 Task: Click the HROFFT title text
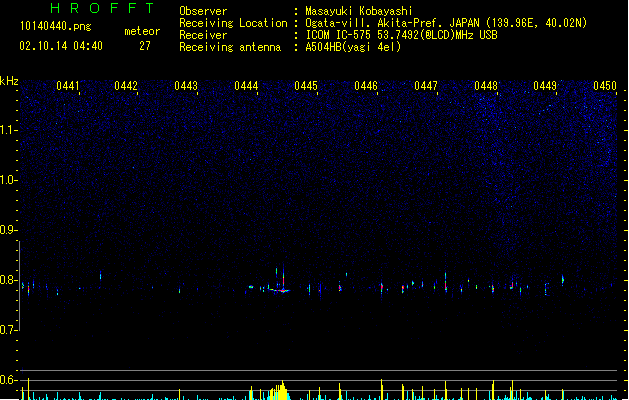point(102,8)
